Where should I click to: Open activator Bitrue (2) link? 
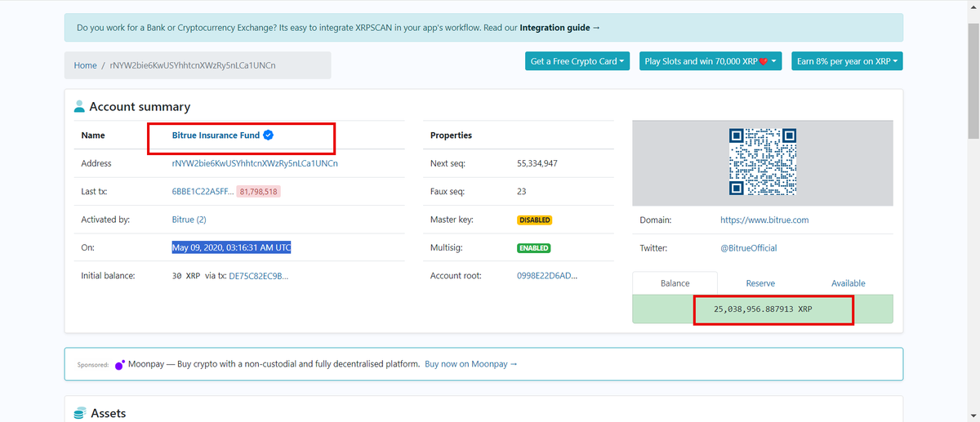pyautogui.click(x=189, y=220)
